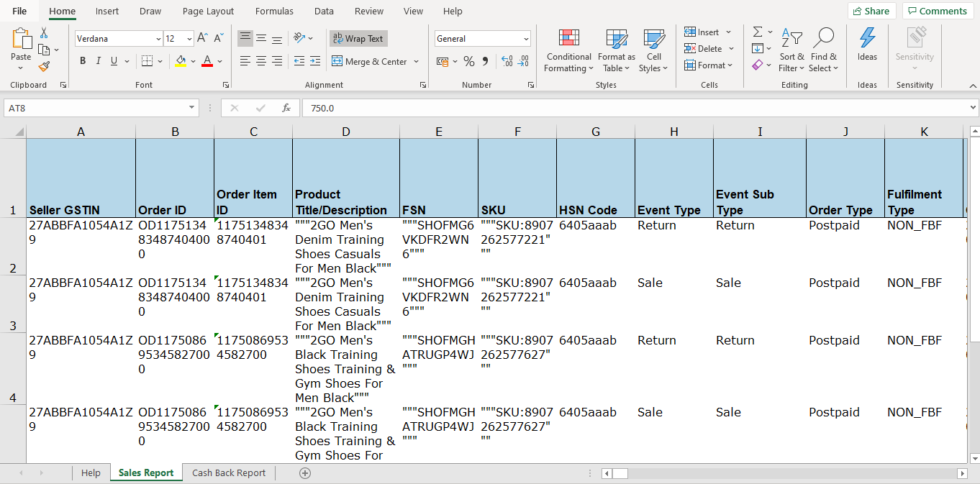The width and height of the screenshot is (980, 484).
Task: Open the Cash Back Report sheet tab
Action: [229, 472]
